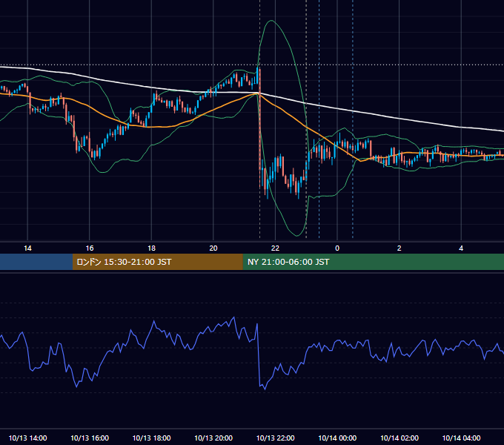Viewport: 504px width, 445px height.
Task: Click hour label 14 on price chart axis
Action: point(27,248)
